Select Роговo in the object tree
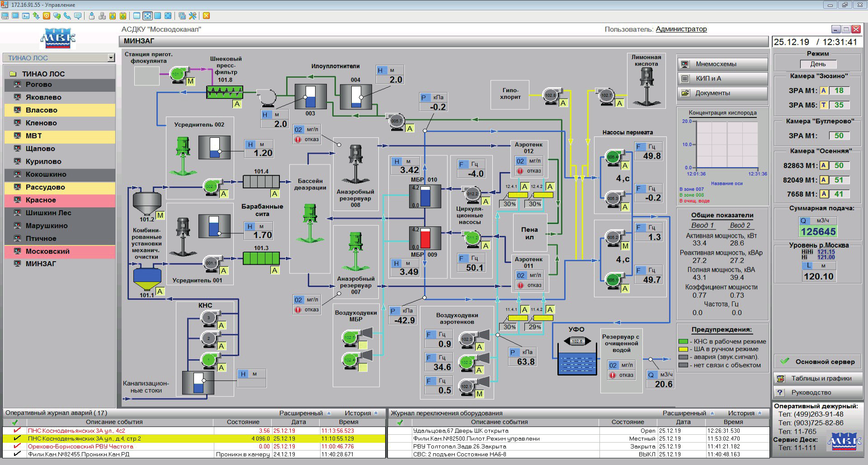 click(60, 85)
